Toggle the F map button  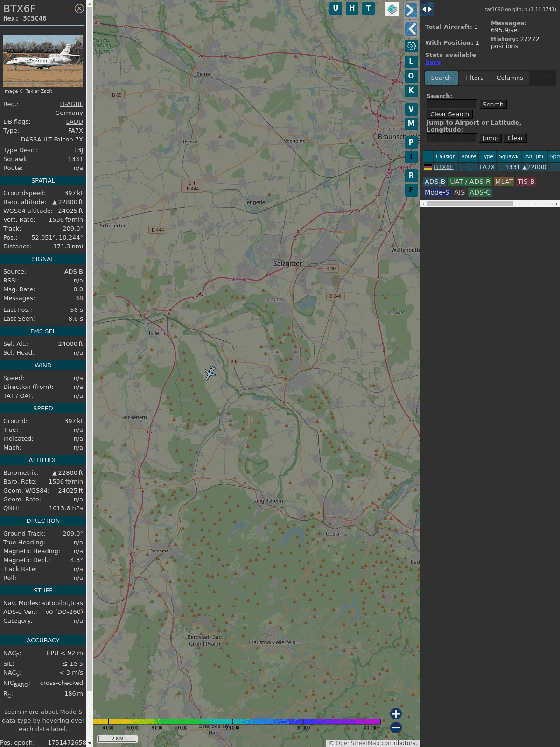coord(411,190)
